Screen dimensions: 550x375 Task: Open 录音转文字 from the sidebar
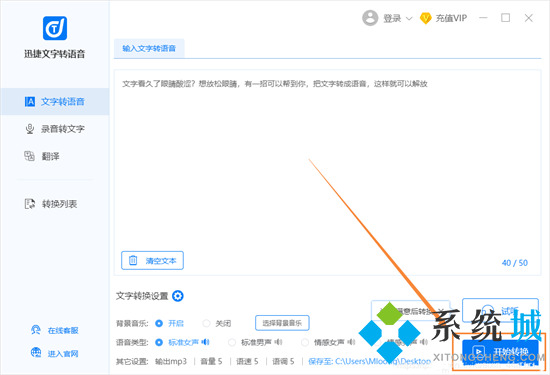tap(55, 129)
